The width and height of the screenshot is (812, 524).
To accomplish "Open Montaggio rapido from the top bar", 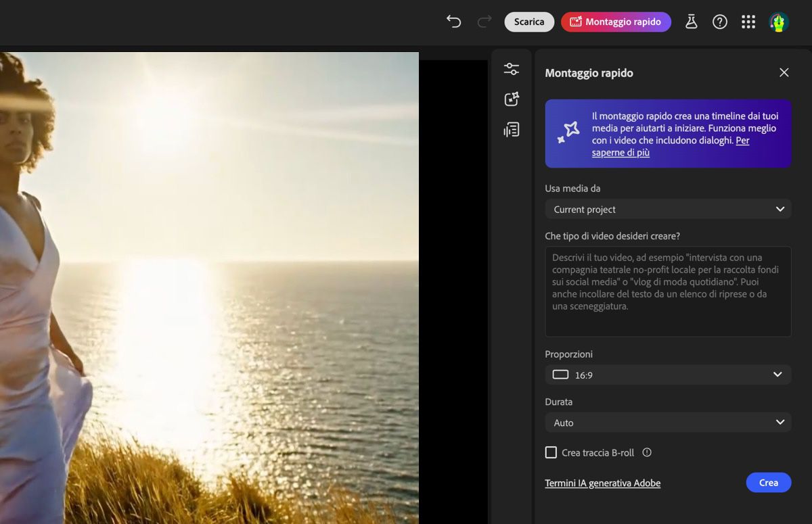I will pyautogui.click(x=616, y=22).
